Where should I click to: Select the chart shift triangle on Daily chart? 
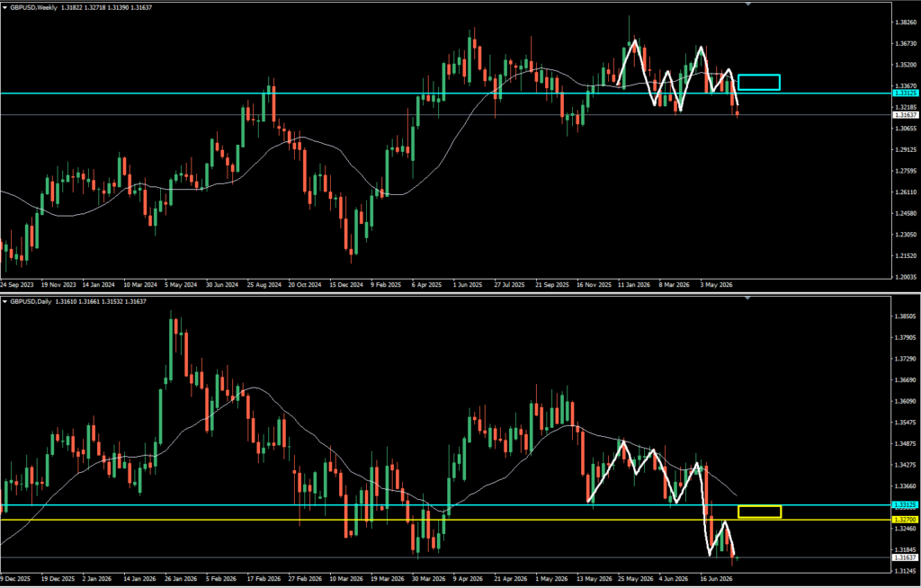click(x=747, y=298)
